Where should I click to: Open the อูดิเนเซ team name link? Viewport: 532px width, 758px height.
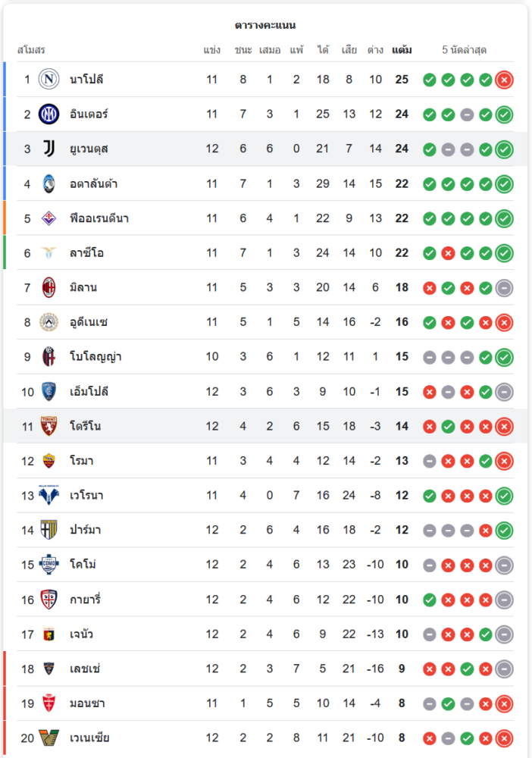[x=89, y=322]
